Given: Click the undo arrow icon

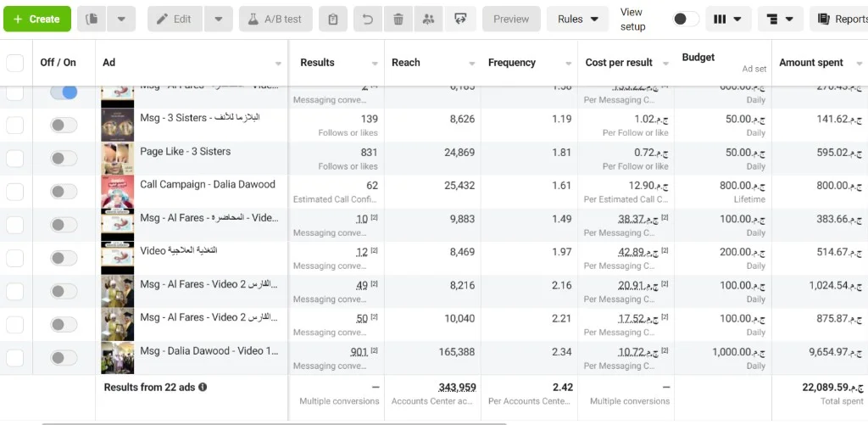Looking at the screenshot, I should [368, 19].
